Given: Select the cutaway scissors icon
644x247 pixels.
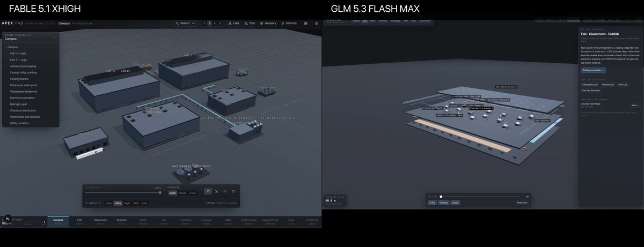Looking at the screenshot, I should [x=217, y=191].
